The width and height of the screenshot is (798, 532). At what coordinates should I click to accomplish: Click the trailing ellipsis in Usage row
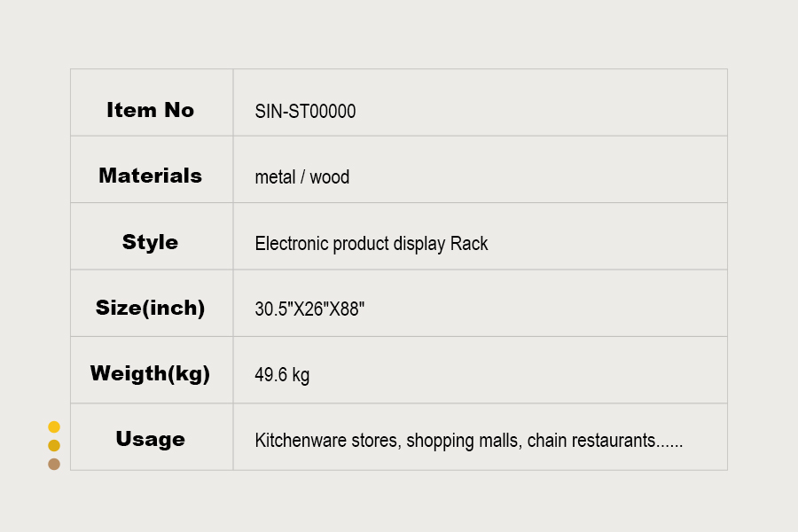click(x=670, y=442)
